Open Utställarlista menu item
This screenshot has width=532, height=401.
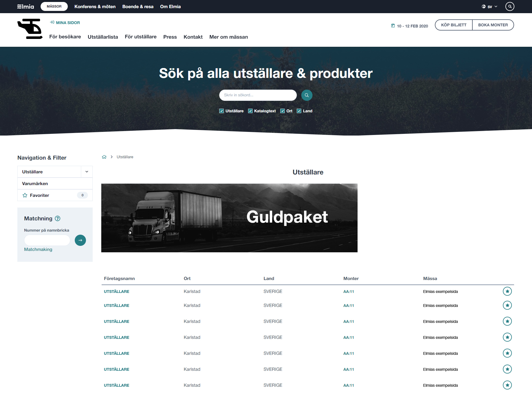click(103, 37)
